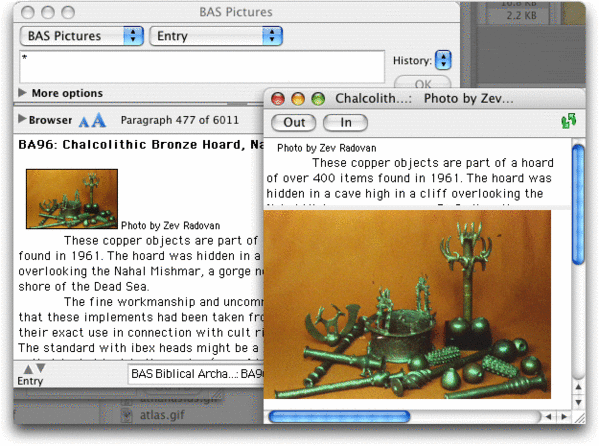Click the scroll right arrow in picture window
Viewport: 599px width, 446px height.
pos(564,417)
